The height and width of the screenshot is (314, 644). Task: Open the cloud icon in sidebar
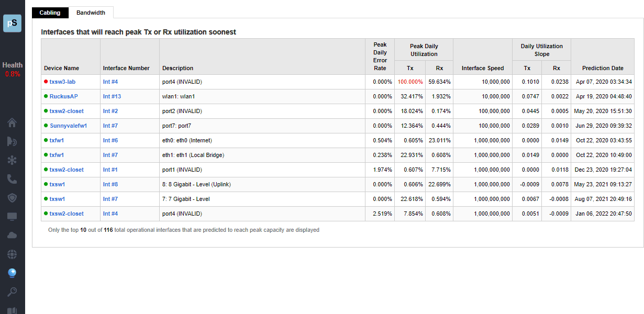pos(12,235)
